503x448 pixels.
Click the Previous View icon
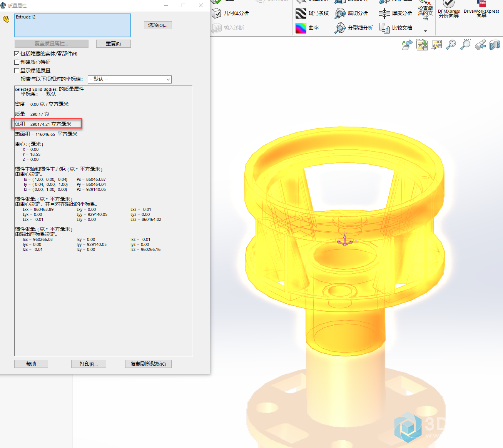click(x=480, y=45)
